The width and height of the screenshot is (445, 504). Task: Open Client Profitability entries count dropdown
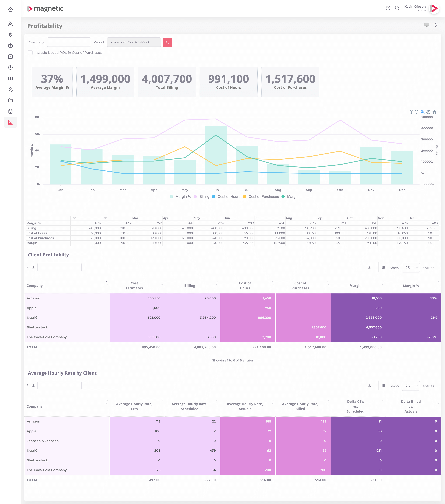(x=411, y=268)
